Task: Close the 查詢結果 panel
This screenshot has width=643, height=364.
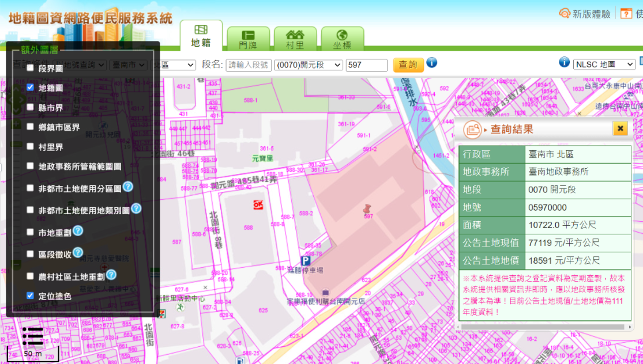Action: click(x=620, y=128)
